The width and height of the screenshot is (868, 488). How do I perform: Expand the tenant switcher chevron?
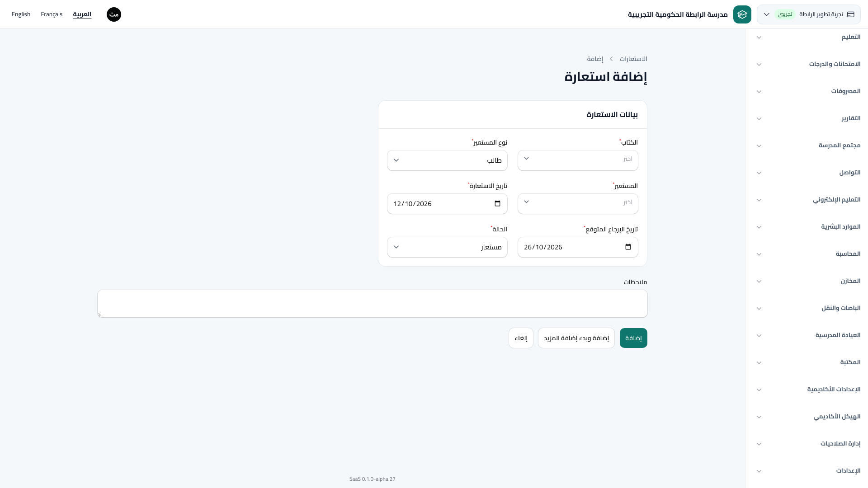pos(767,14)
